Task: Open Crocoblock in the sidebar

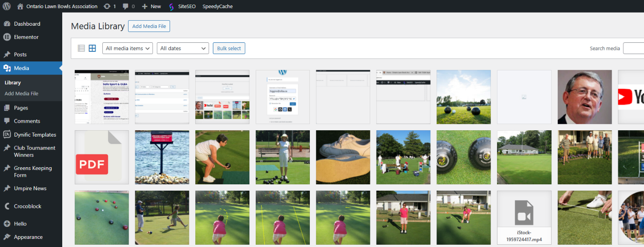Action: [x=28, y=206]
